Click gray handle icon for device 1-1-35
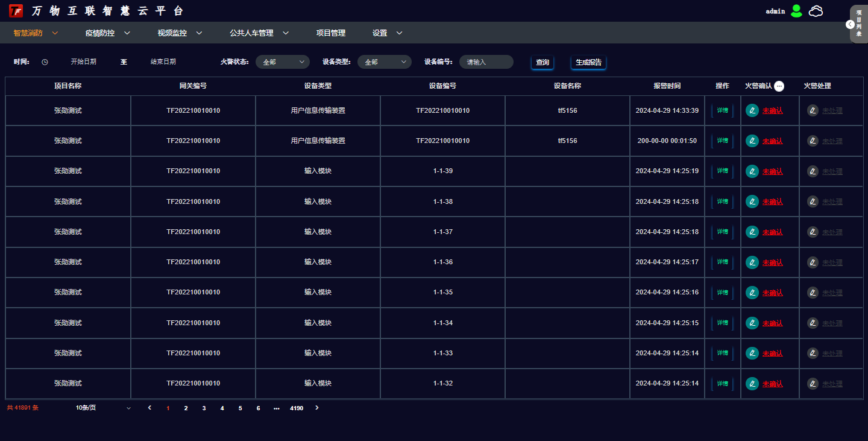 [813, 293]
